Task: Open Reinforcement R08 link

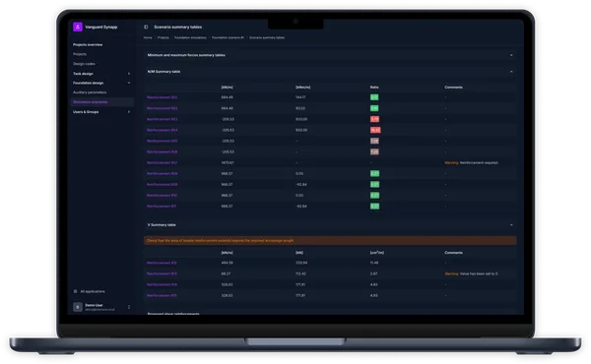Action: 163,173
